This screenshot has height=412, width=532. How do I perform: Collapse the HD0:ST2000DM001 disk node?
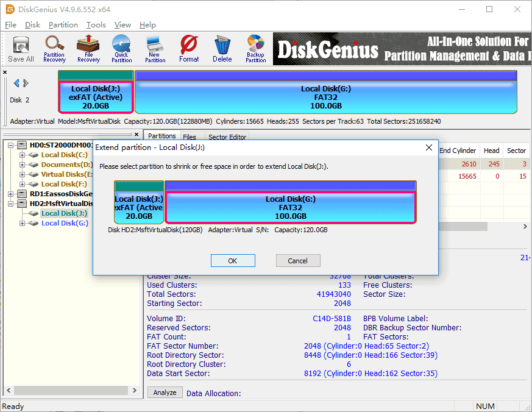(x=13, y=145)
